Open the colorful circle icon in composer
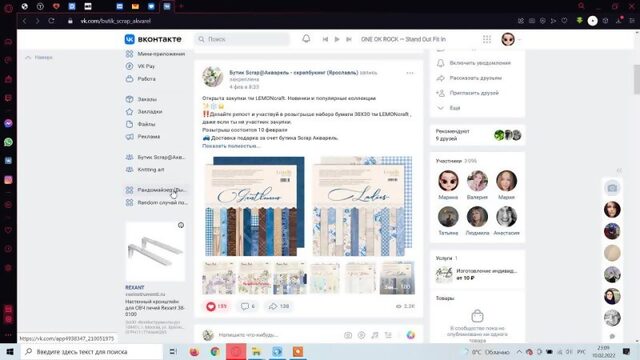 [x=411, y=335]
